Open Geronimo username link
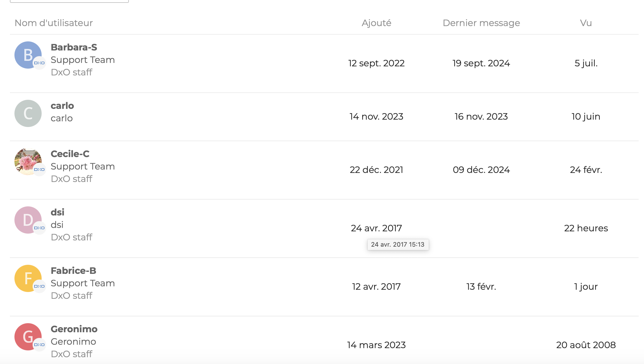 [74, 329]
